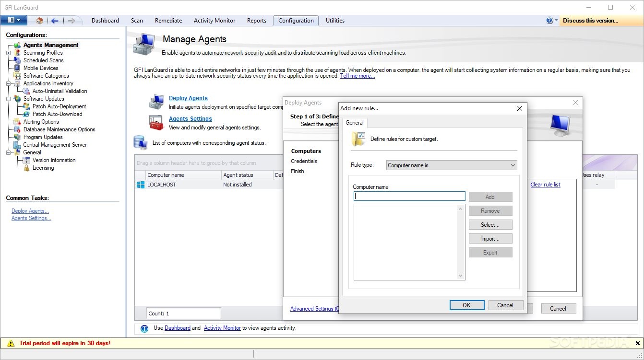The height and width of the screenshot is (360, 644).
Task: Open Agents Settings link in Common Tasks
Action: [x=31, y=218]
